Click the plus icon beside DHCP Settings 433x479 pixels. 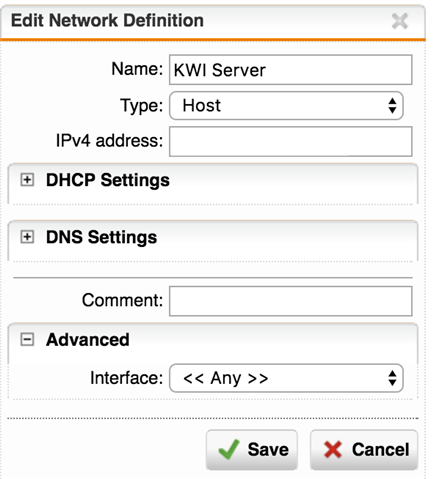(x=27, y=180)
